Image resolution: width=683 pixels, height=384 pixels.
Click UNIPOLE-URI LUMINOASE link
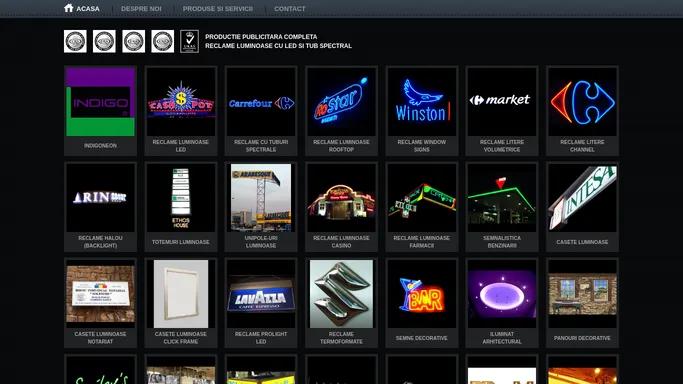[x=261, y=242]
